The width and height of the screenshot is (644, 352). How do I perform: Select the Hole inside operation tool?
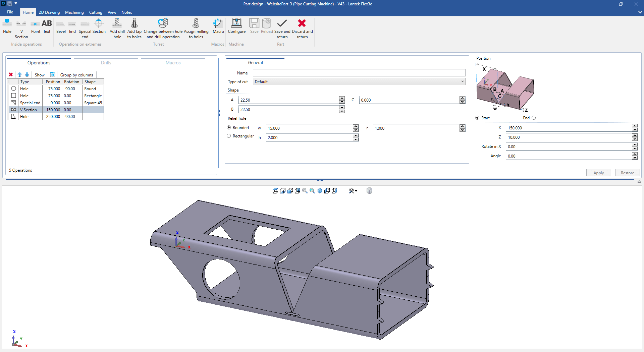[x=7, y=27]
